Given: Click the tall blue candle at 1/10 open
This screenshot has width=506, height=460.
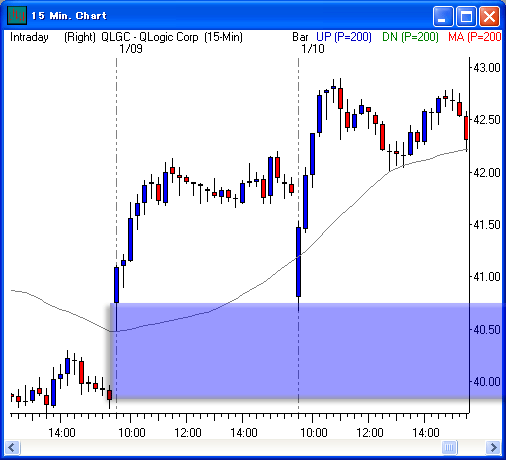Looking at the screenshot, I should (298, 262).
